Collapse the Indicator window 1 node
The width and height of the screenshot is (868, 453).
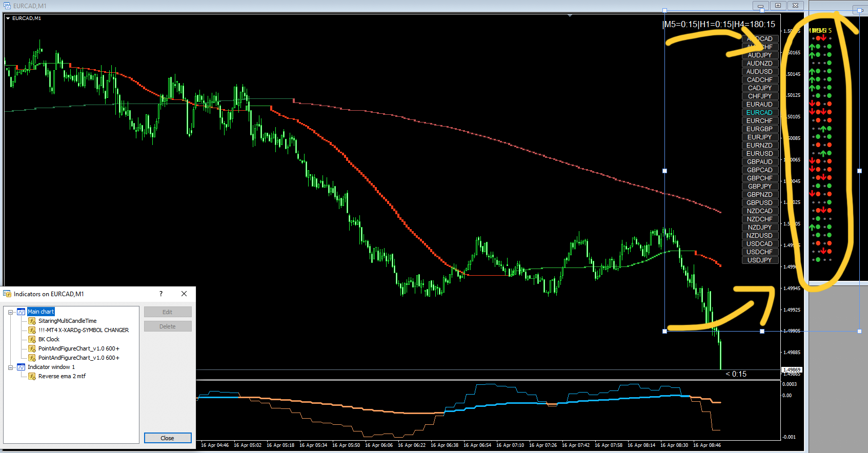pos(10,367)
